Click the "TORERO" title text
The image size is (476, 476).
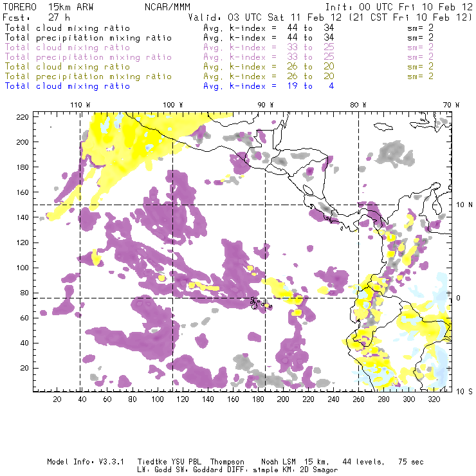point(20,7)
